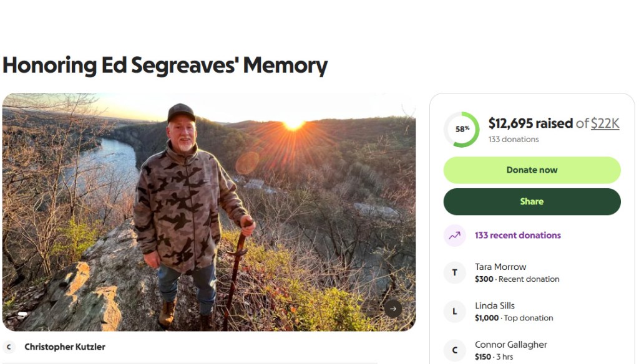Select Tara Morrow's $300 donation entry
The height and width of the screenshot is (364, 639).
pyautogui.click(x=517, y=273)
